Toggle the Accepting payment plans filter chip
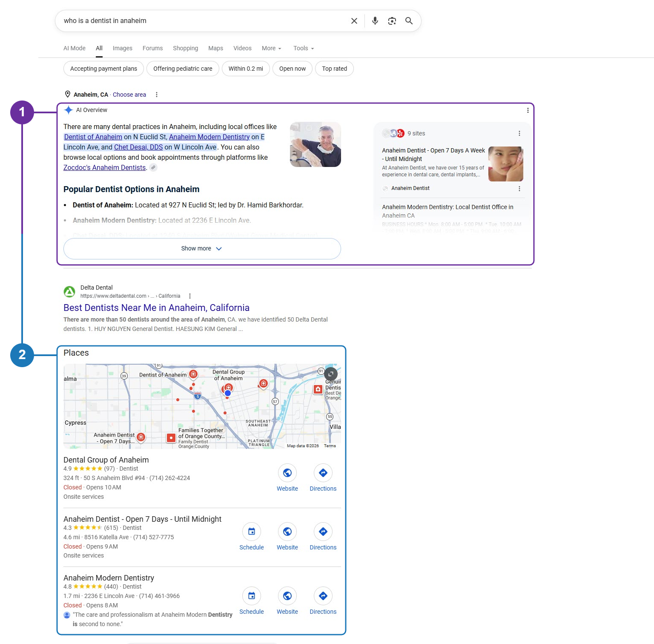 [103, 69]
